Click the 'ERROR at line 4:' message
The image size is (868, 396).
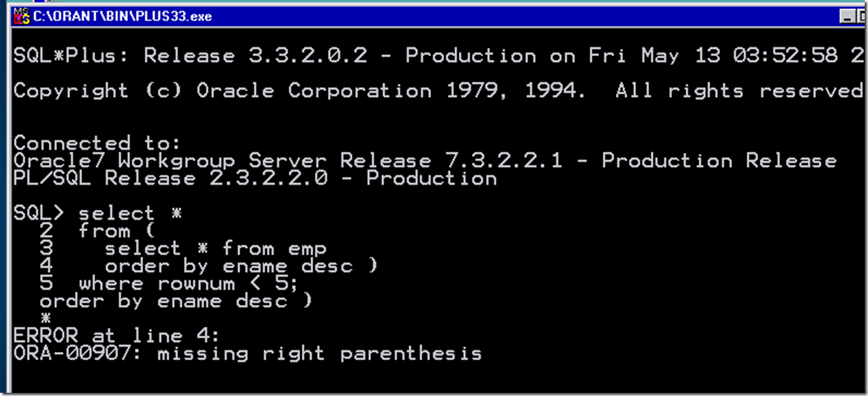click(x=115, y=336)
